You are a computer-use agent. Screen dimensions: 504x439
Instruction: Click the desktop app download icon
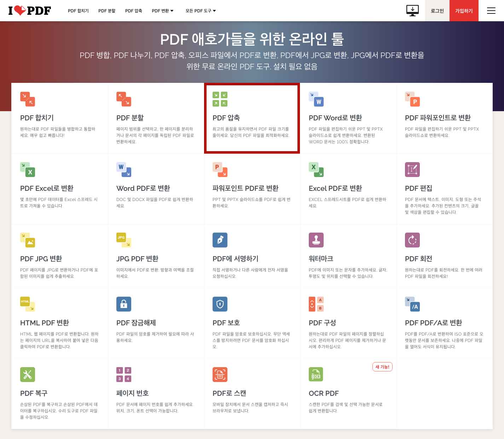(x=412, y=11)
